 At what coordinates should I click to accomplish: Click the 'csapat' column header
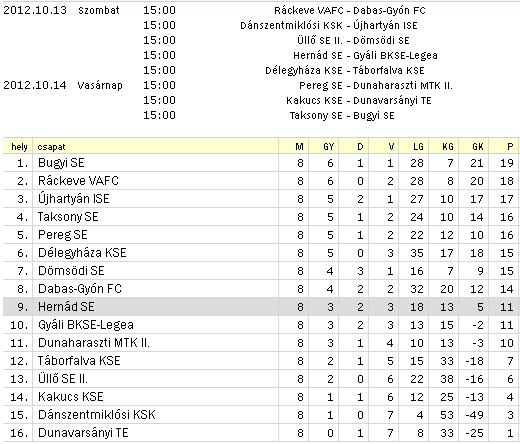(x=51, y=147)
